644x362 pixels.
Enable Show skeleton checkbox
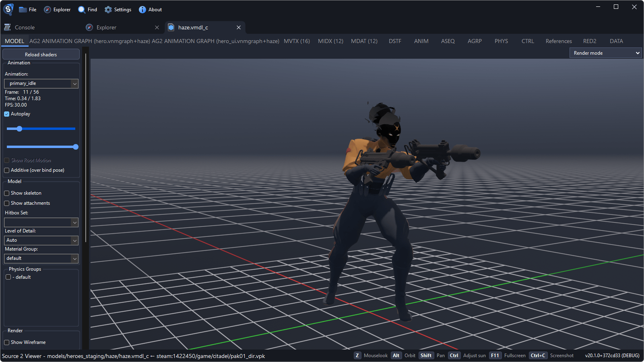7,193
